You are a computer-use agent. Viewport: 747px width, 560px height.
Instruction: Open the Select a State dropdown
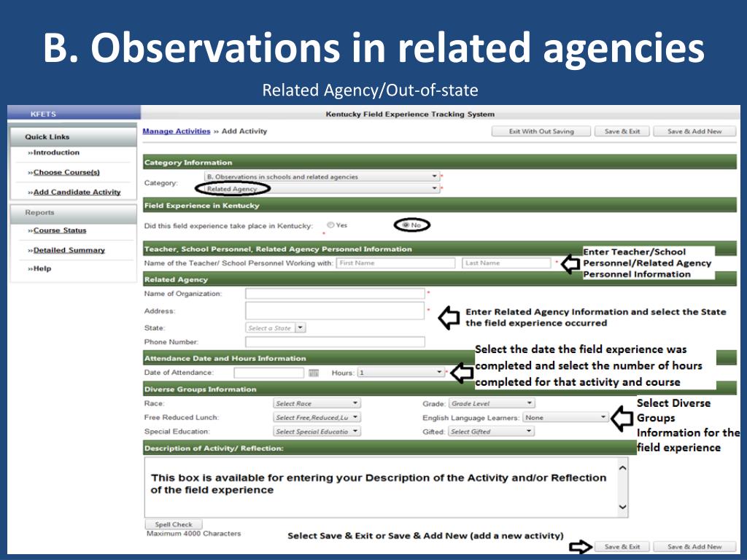tap(275, 327)
